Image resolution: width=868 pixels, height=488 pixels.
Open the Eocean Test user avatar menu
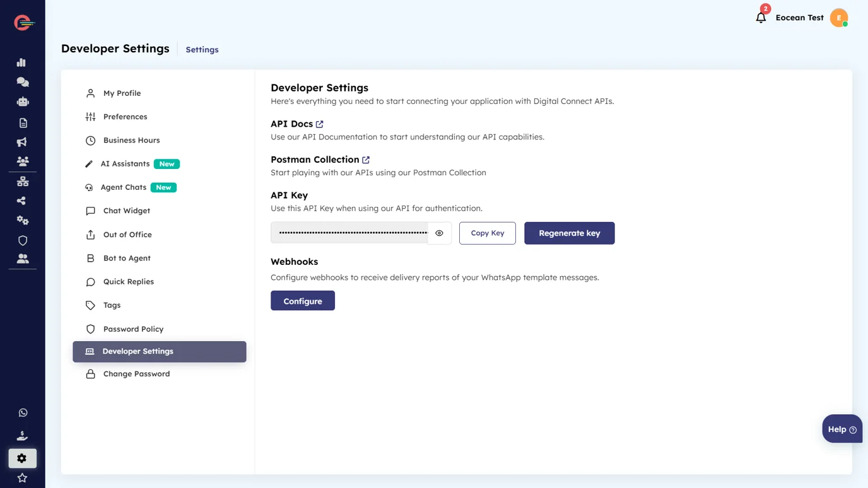[838, 18]
